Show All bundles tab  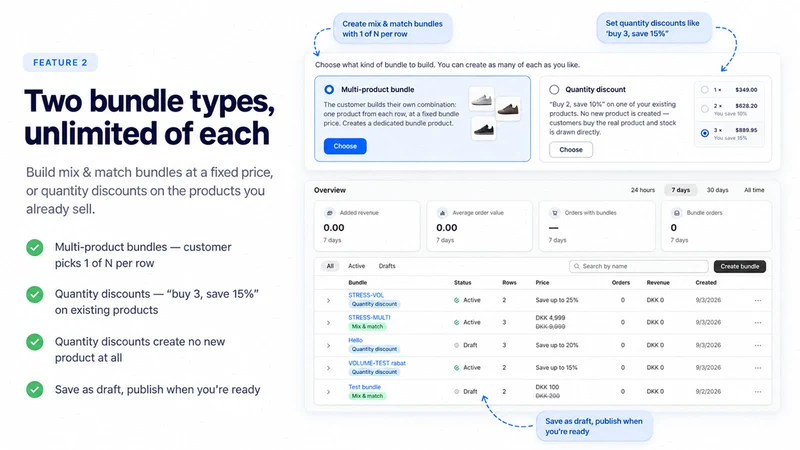coord(330,266)
